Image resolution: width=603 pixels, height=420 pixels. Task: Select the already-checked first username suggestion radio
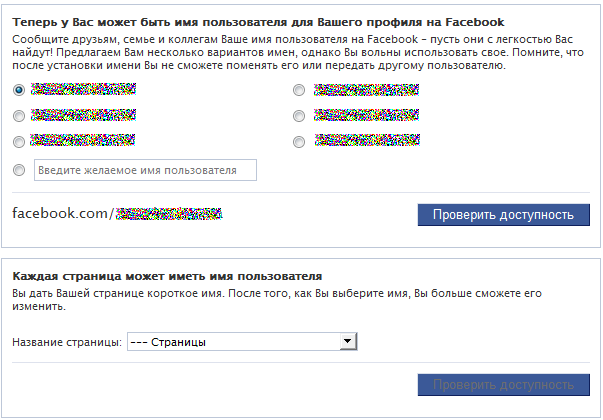pos(19,90)
